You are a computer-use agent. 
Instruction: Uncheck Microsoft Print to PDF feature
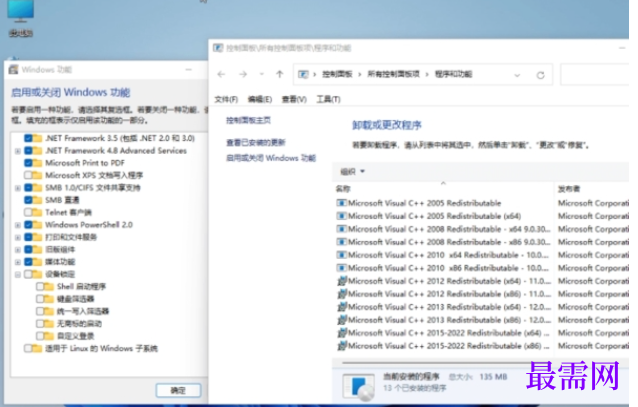28,163
